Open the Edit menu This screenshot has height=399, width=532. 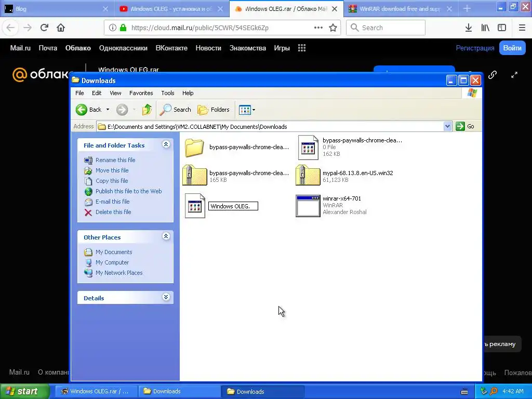click(96, 93)
